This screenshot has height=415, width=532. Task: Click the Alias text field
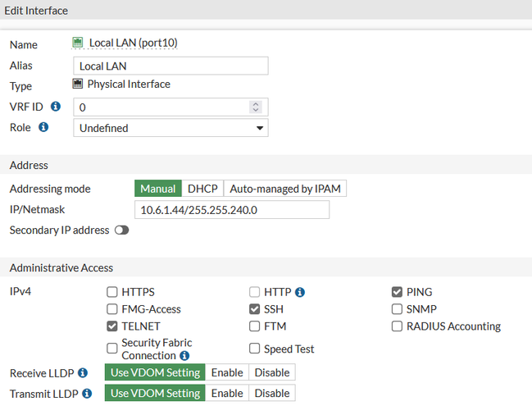pos(171,66)
